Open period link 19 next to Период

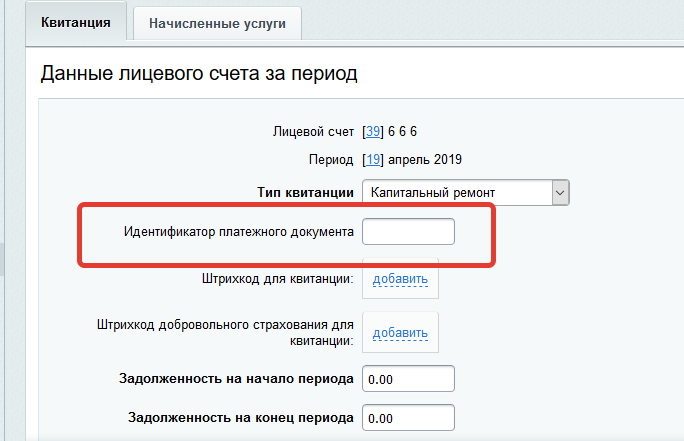(373, 160)
